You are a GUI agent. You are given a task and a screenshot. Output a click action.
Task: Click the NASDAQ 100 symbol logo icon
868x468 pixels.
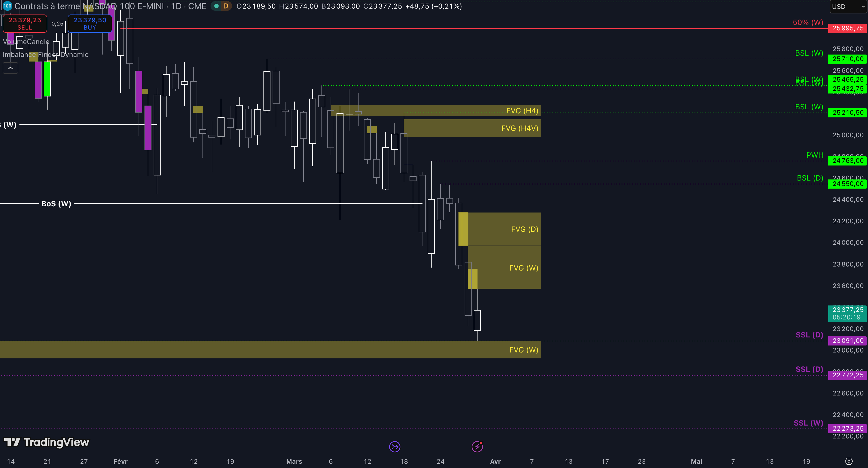tap(7, 6)
